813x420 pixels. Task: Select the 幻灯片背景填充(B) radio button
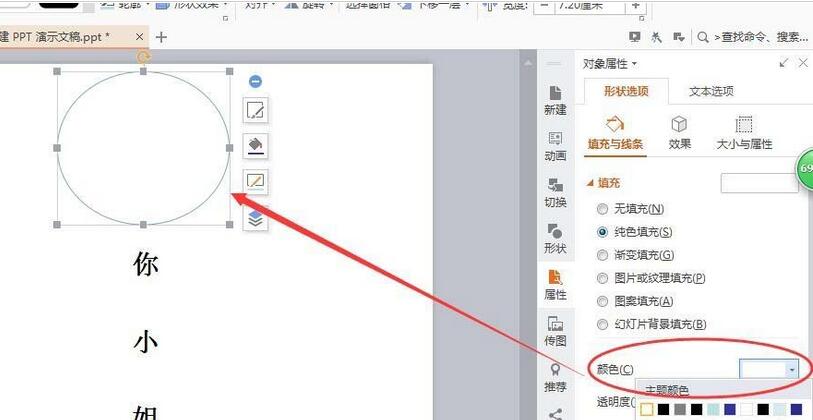[602, 325]
